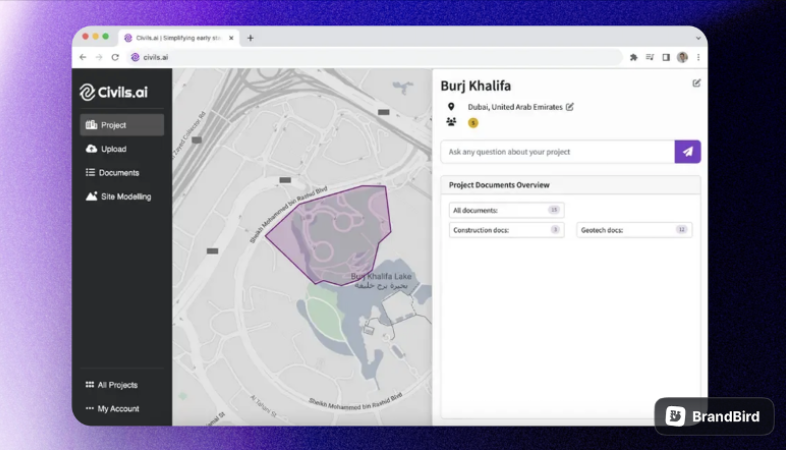The height and width of the screenshot is (450, 786).
Task: Open My Account menu in sidebar
Action: (117, 409)
